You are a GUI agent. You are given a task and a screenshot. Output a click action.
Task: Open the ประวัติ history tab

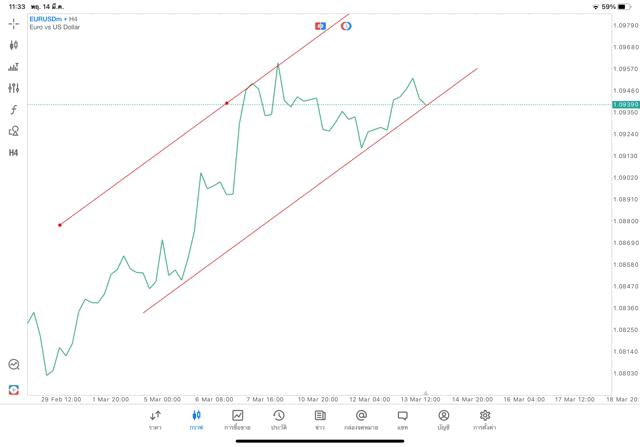(278, 419)
